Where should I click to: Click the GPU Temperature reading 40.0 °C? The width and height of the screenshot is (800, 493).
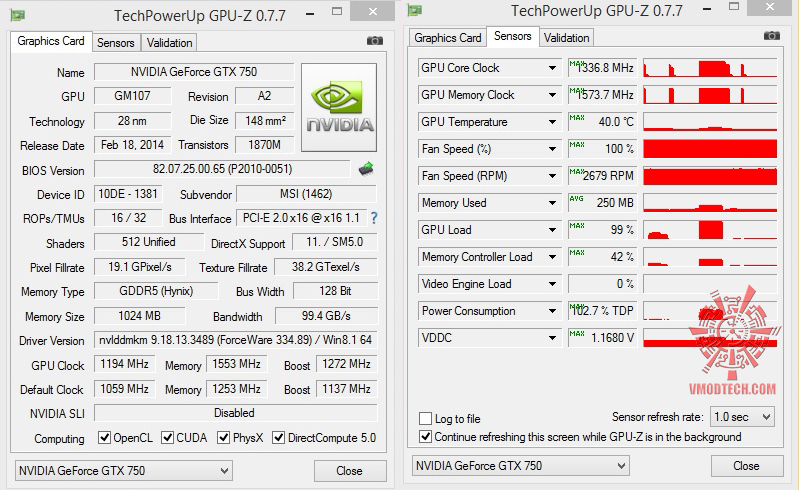click(x=603, y=122)
